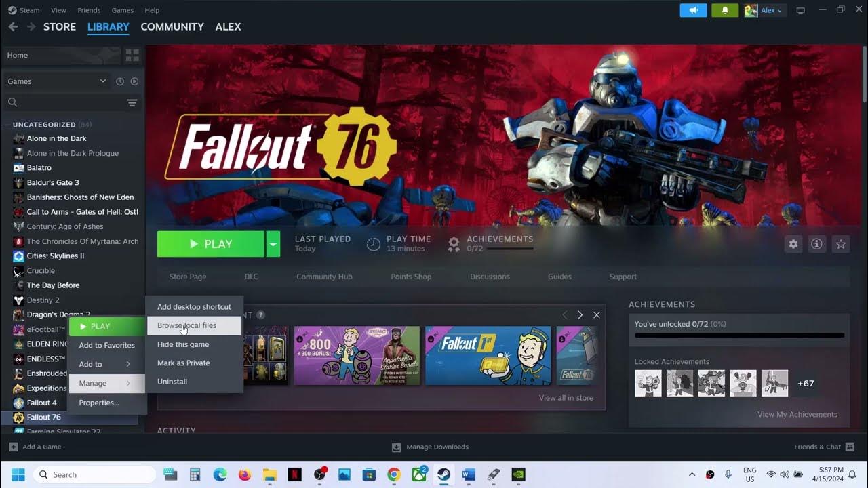Open game settings gear icon
The width and height of the screenshot is (868, 488).
point(793,244)
